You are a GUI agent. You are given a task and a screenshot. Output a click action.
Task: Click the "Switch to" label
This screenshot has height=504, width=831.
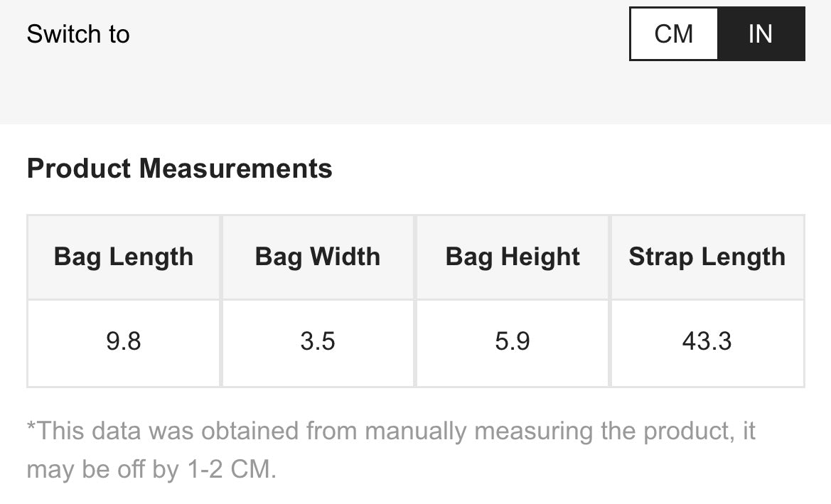[78, 34]
